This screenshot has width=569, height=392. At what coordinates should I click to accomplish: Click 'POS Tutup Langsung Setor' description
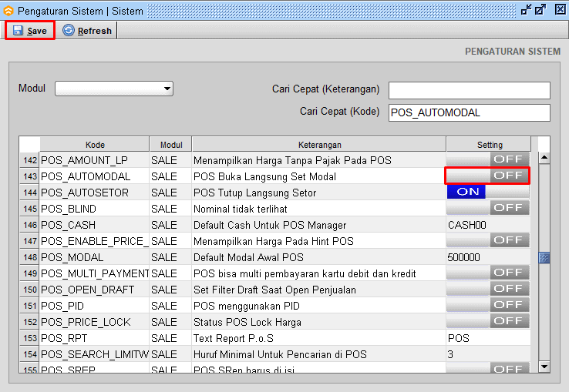[254, 193]
